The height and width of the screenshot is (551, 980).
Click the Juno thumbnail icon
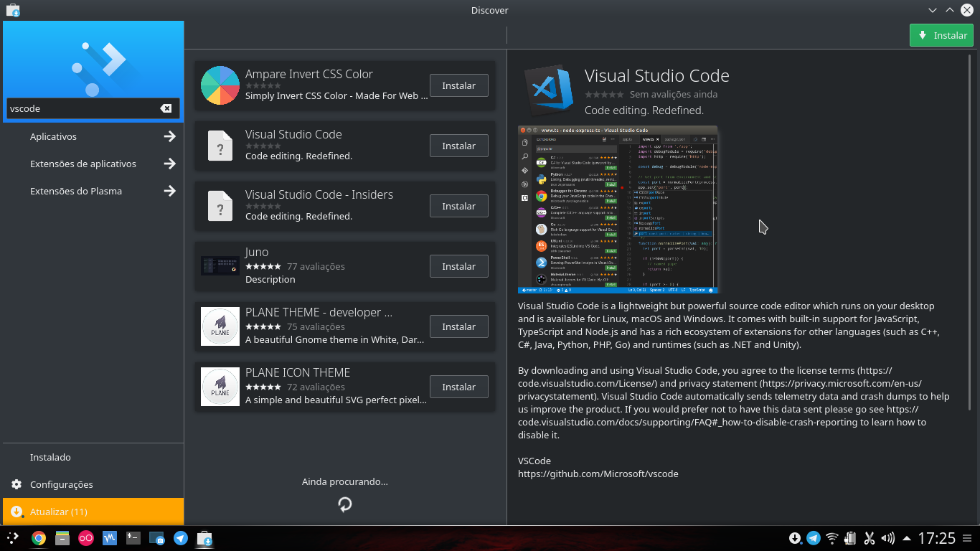tap(220, 266)
